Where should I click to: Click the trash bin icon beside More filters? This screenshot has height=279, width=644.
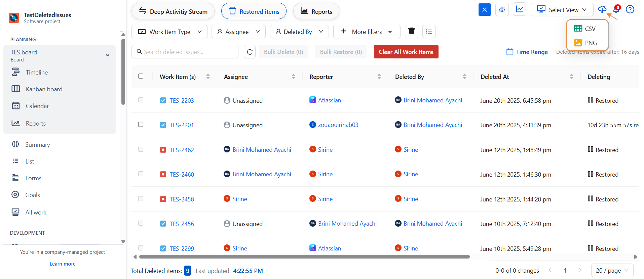point(411,32)
